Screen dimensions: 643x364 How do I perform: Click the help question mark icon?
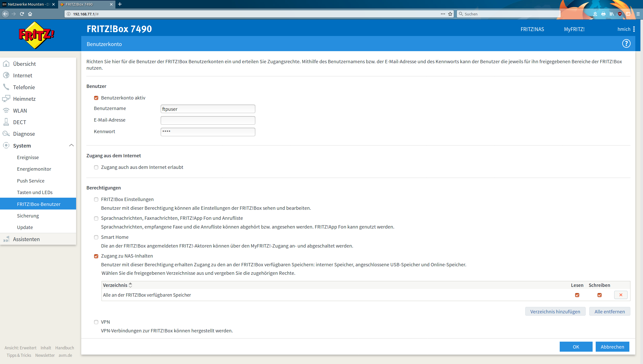click(626, 44)
